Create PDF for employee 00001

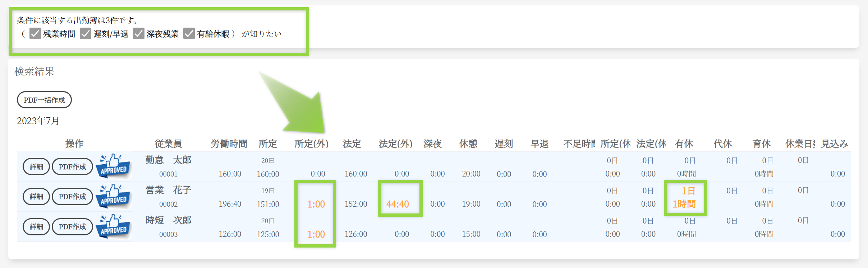click(x=72, y=167)
